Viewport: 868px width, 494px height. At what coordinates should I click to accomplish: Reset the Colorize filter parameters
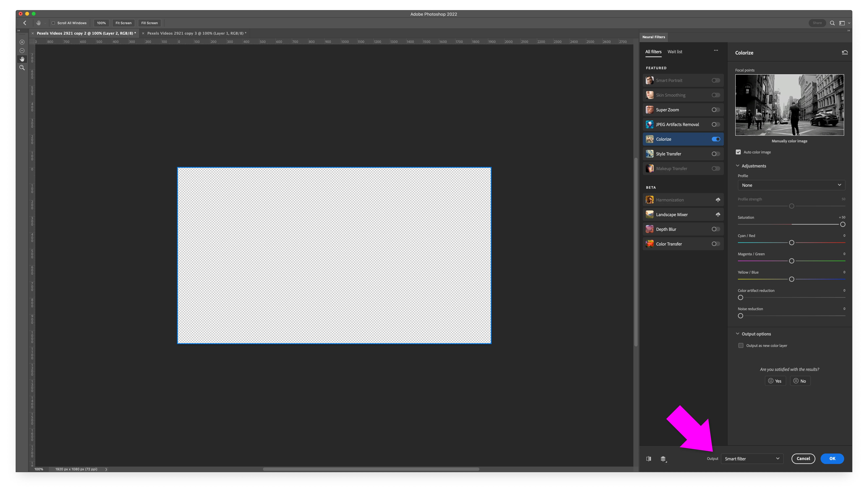(845, 53)
